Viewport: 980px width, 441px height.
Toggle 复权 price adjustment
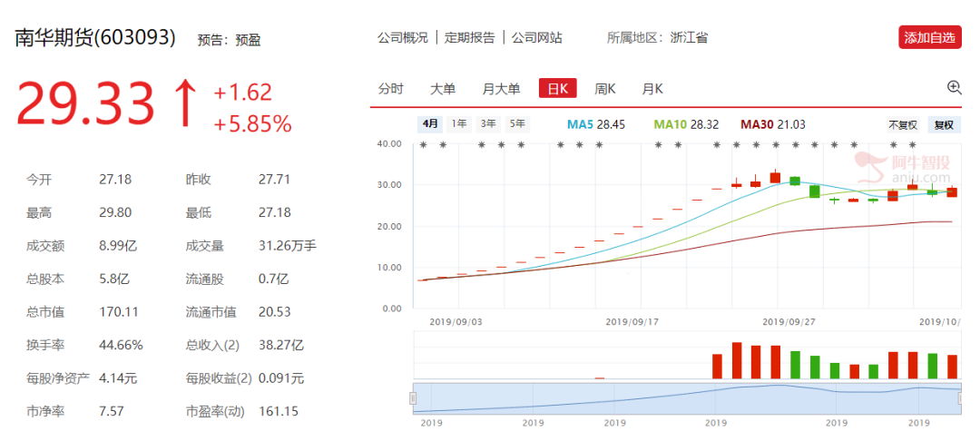coord(944,125)
